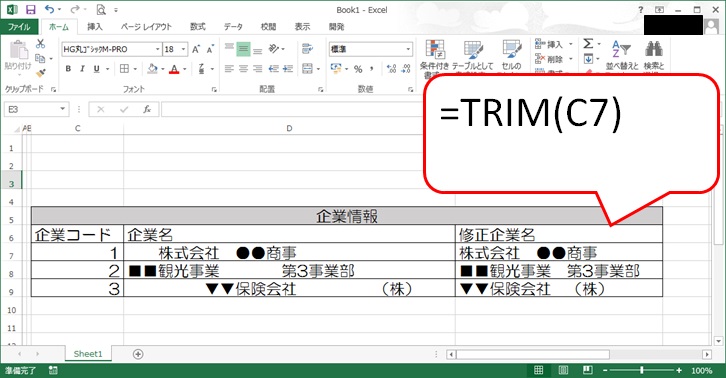Open the font color dropdown arrow
The image size is (726, 378).
pyautogui.click(x=184, y=69)
